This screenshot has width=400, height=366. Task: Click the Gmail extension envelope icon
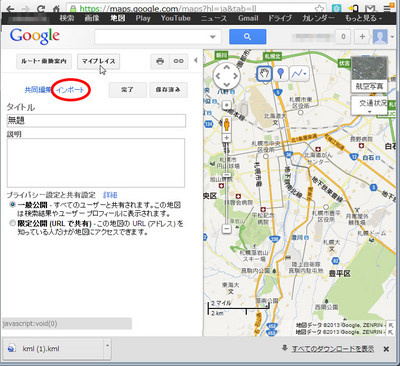[371, 8]
